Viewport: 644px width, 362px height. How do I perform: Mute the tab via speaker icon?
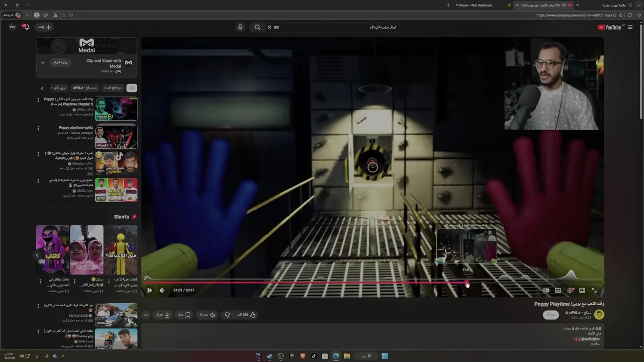pos(563,5)
